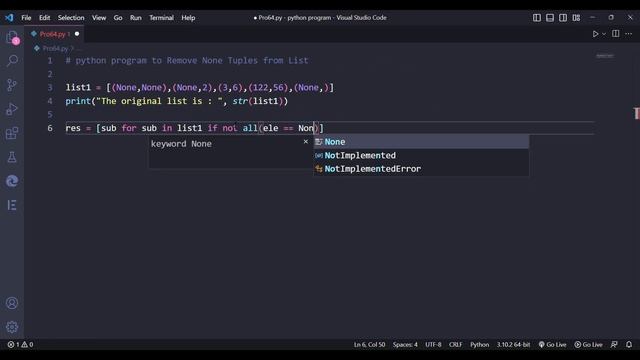Image resolution: width=640 pixels, height=360 pixels.
Task: Click the first Go Live button
Action: click(x=552, y=344)
